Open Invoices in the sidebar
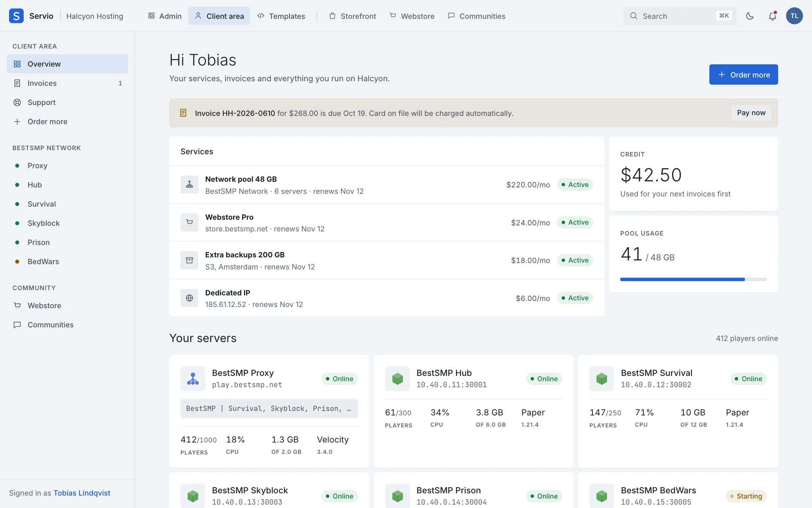Viewport: 812px width, 508px height. [x=67, y=83]
